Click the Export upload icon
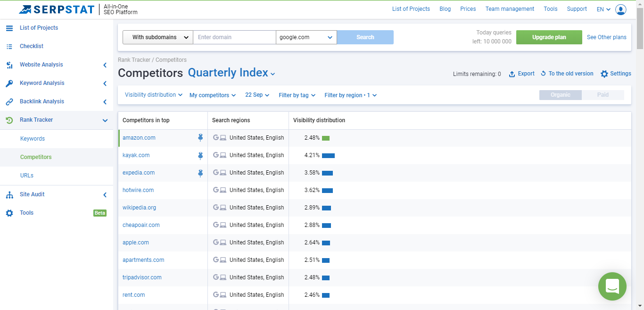Viewport: 644px width, 310px height. click(x=512, y=74)
